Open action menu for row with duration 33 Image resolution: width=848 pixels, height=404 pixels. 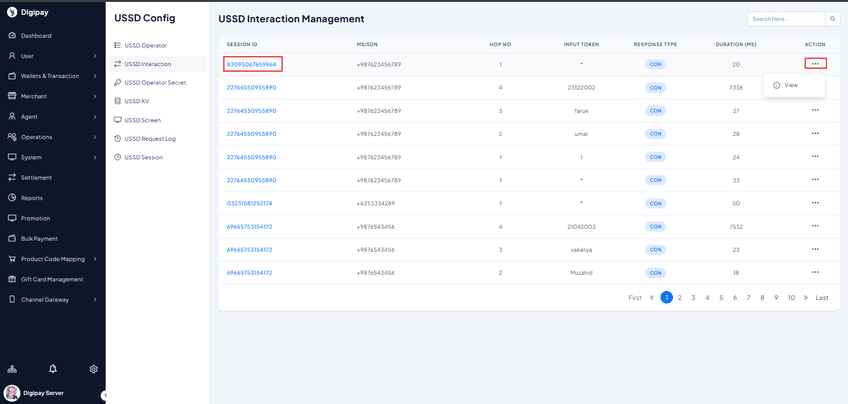click(815, 180)
